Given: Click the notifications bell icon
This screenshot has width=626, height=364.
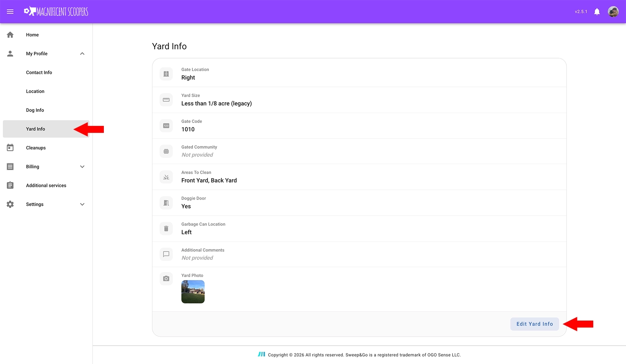Looking at the screenshot, I should click(597, 12).
